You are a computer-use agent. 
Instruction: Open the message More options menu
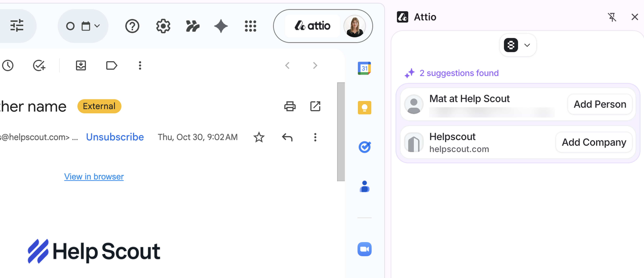315,137
